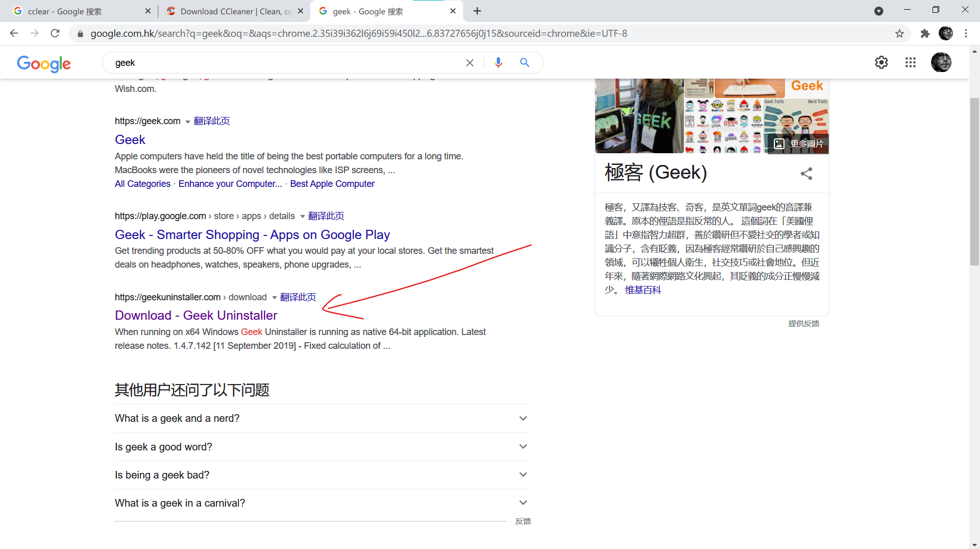Open the Chrome extensions puzzle icon
Viewport: 980px width, 549px height.
925,34
